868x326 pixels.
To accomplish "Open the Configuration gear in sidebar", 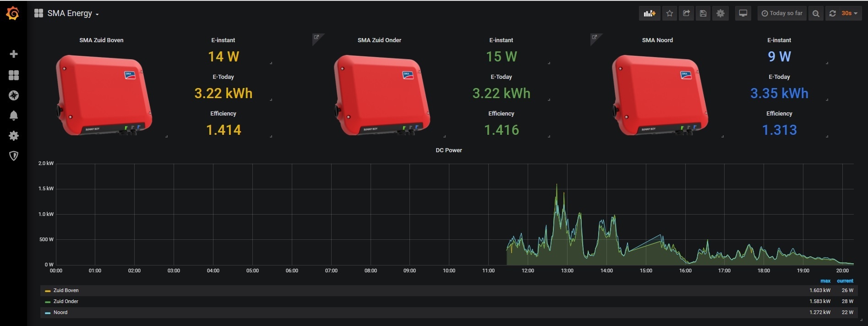I will [14, 136].
